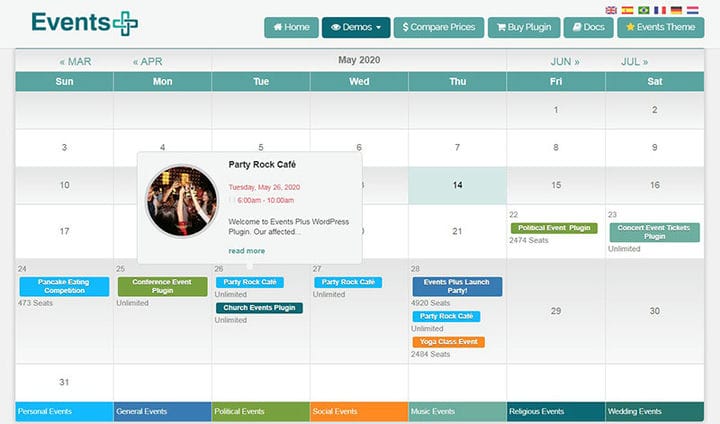
Task: Open Party Rock Café event on 28th
Action: point(446,316)
